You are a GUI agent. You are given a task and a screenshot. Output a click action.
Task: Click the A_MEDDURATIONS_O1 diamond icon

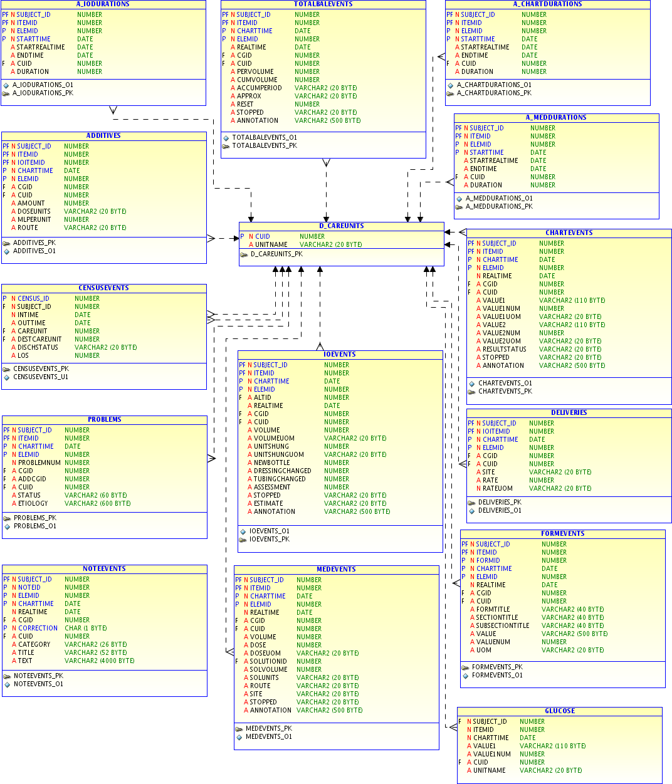pos(459,199)
